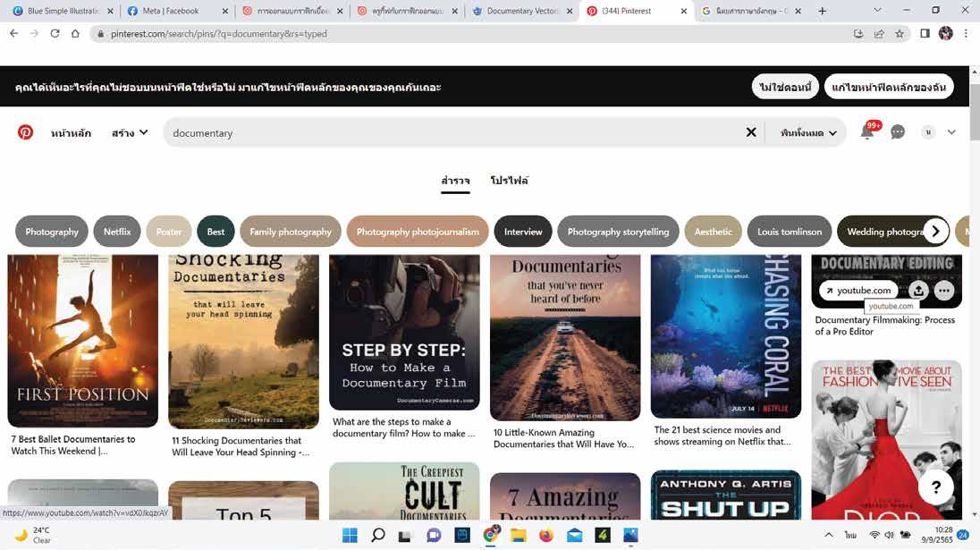Switch to the Documentary Vector tab

coord(522,11)
